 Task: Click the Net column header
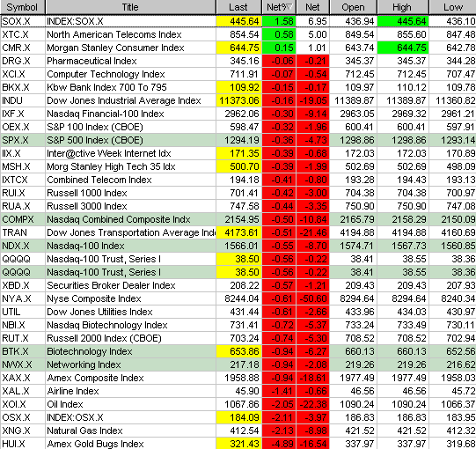click(312, 7)
